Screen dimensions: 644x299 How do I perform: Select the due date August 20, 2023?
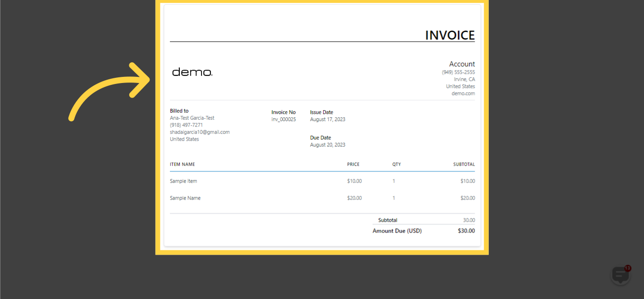pos(327,145)
